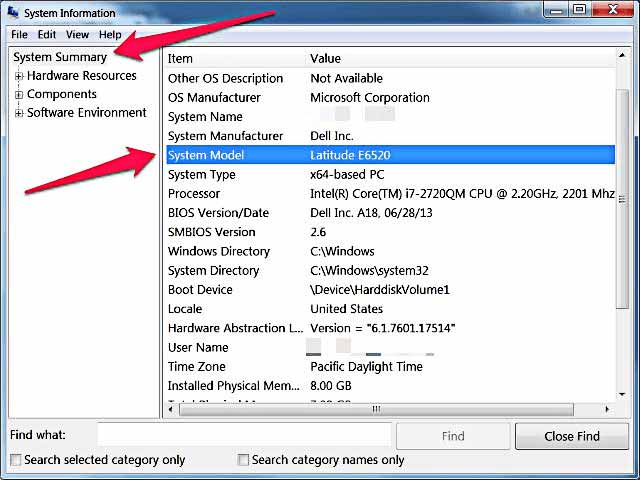This screenshot has width=640, height=480.
Task: Click the vertical scrollbar up arrow
Action: 623,59
